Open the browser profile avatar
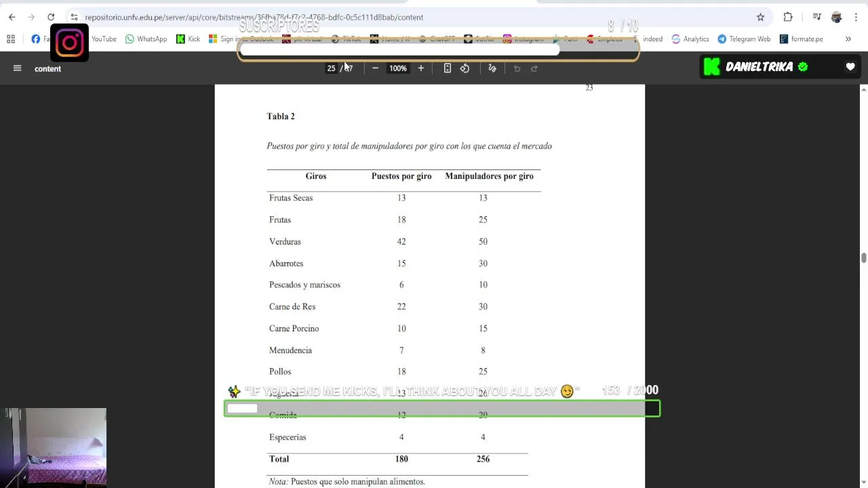Image resolution: width=868 pixels, height=488 pixels. (836, 17)
